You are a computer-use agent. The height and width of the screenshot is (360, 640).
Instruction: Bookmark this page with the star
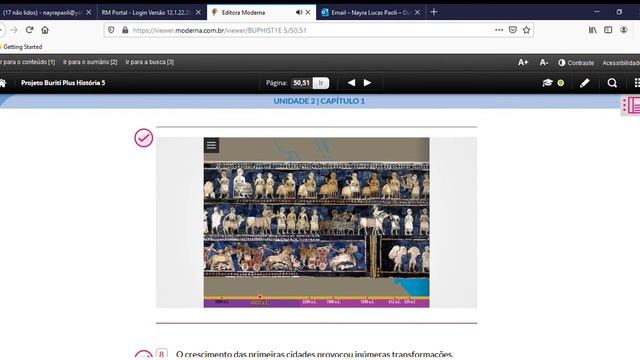(x=527, y=30)
